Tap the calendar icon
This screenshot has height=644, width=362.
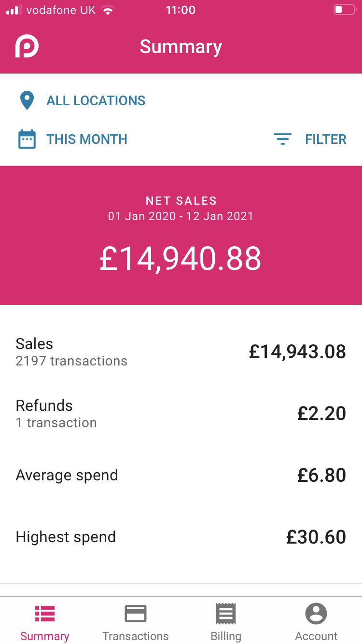[x=27, y=140]
